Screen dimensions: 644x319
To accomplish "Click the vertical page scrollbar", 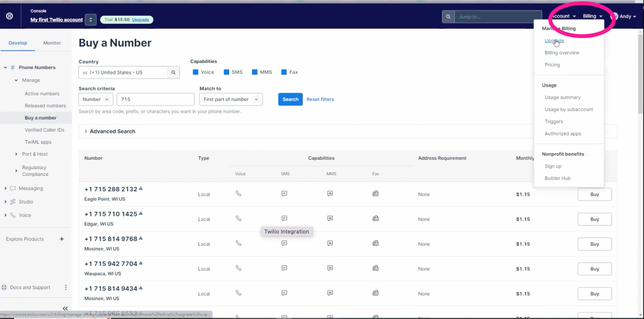I will click(640, 75).
